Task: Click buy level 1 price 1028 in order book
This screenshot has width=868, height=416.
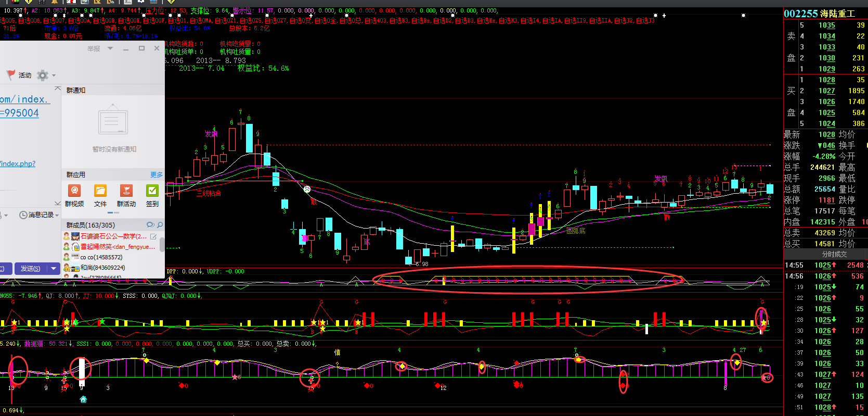Action: click(x=826, y=80)
